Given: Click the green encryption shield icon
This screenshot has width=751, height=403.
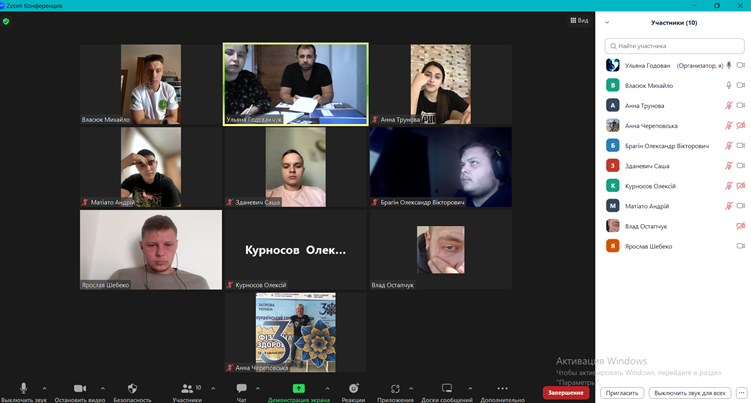Looking at the screenshot, I should 6,20.
